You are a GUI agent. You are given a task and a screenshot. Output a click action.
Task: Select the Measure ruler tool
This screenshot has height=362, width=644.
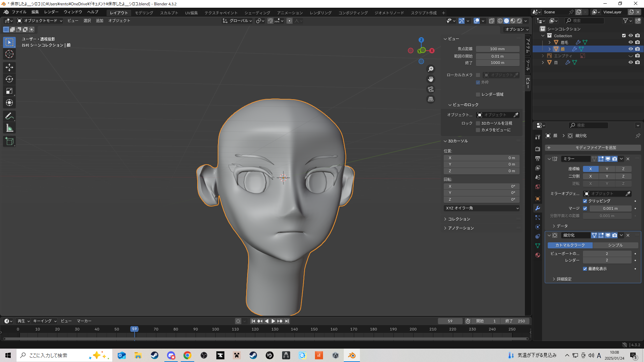(x=9, y=128)
